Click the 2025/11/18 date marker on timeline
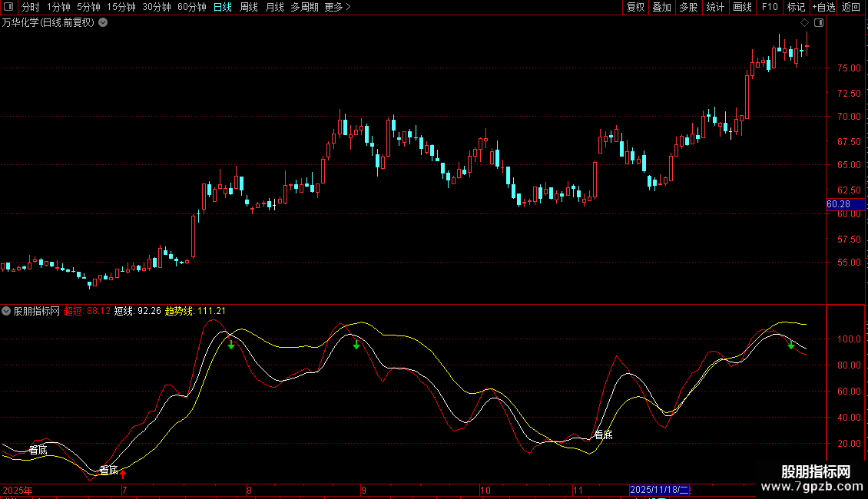The height and width of the screenshot is (499, 868). point(660,490)
